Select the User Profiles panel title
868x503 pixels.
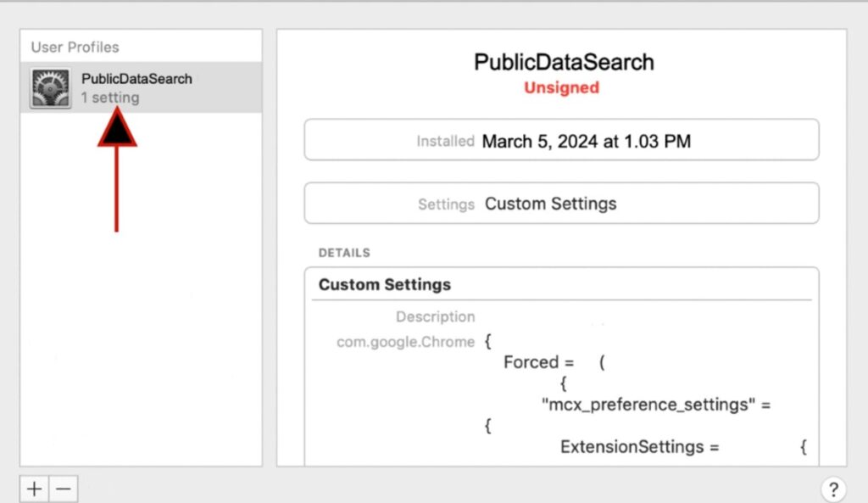[75, 48]
